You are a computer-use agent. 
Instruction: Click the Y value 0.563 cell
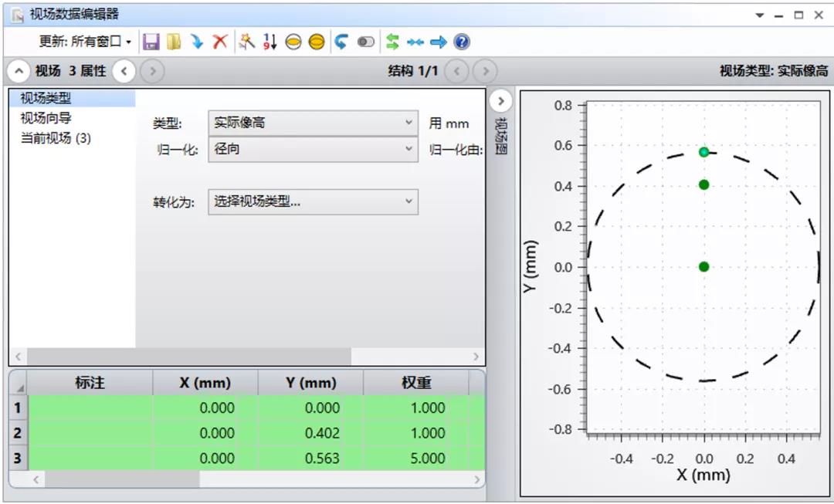click(310, 458)
